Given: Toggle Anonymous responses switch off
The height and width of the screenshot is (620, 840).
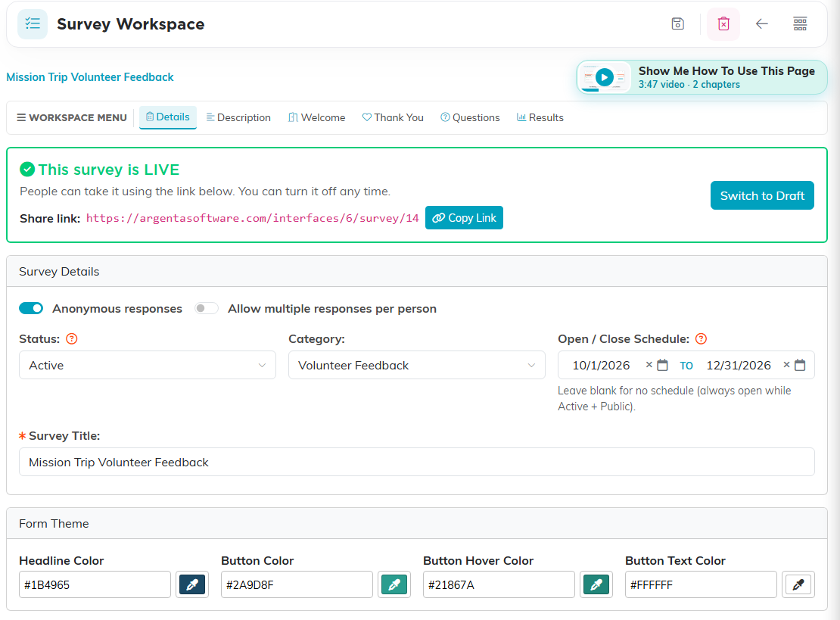Looking at the screenshot, I should [31, 308].
